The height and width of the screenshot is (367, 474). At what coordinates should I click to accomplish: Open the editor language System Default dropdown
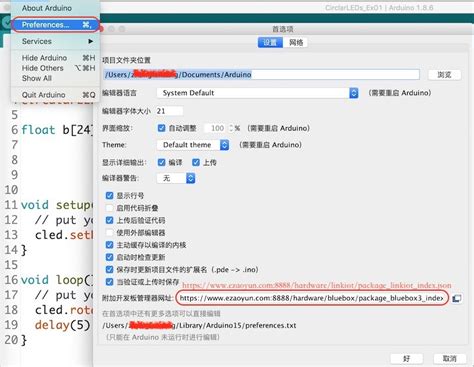point(258,93)
